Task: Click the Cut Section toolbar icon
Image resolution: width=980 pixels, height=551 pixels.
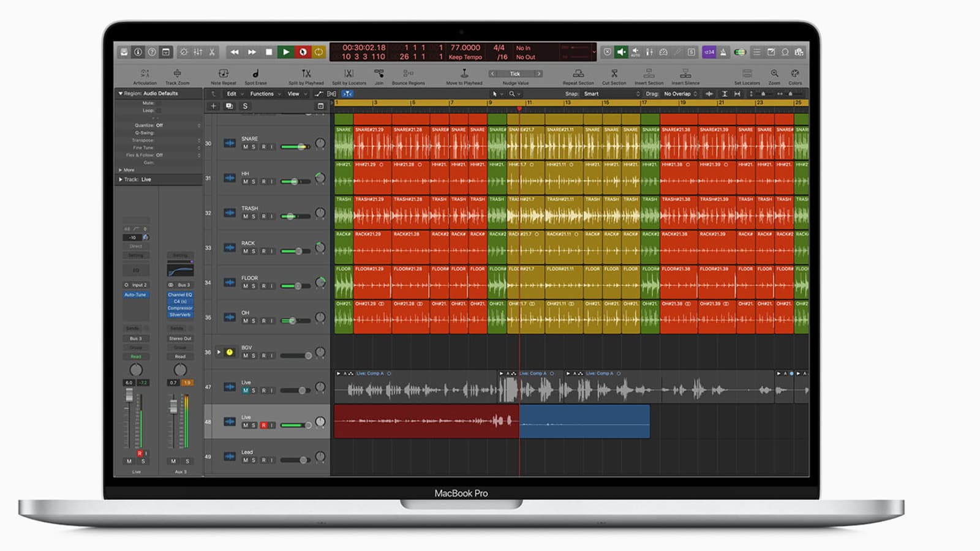Action: point(614,73)
